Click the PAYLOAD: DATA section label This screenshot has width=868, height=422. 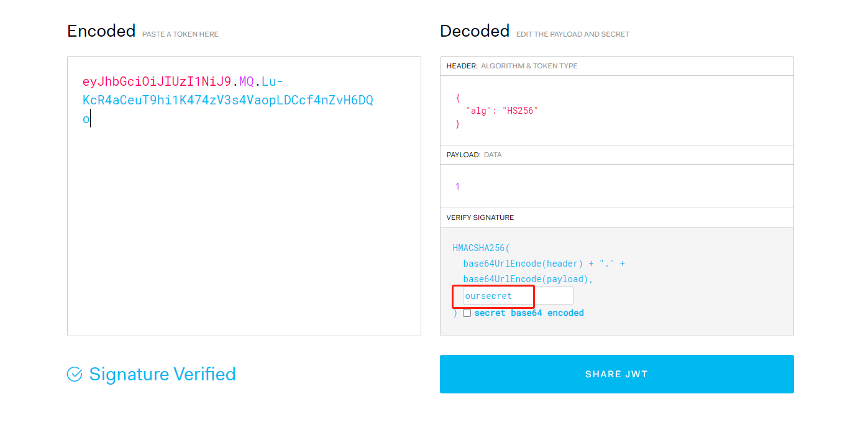[474, 155]
